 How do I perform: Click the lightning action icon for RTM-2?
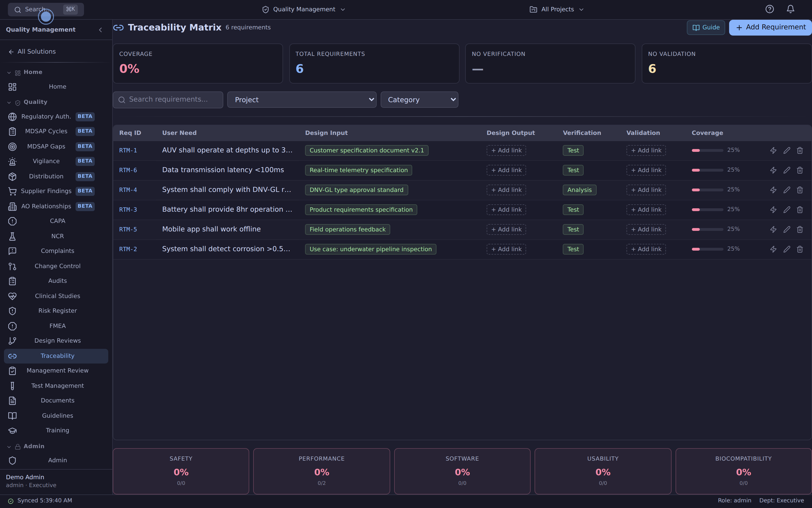(x=773, y=249)
